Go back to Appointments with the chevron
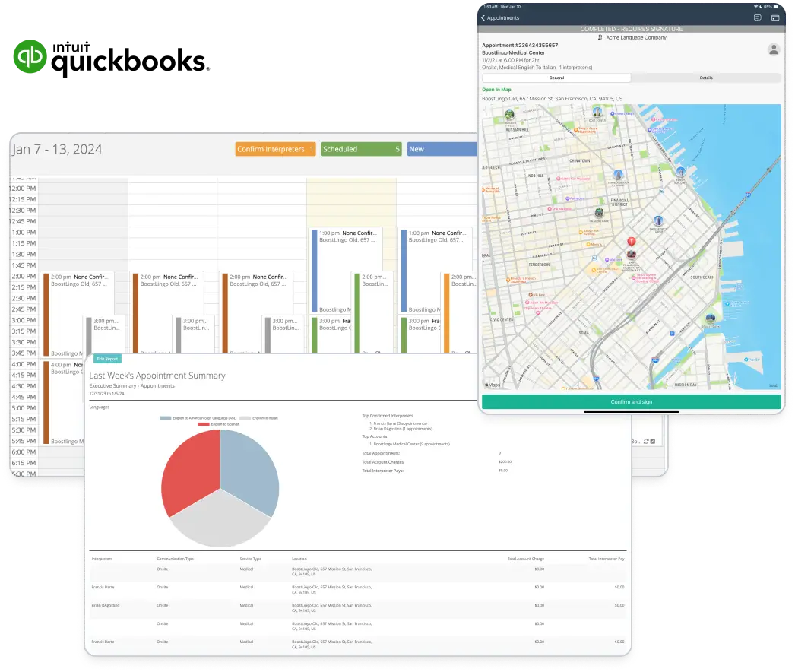The width and height of the screenshot is (795, 672). tap(483, 17)
